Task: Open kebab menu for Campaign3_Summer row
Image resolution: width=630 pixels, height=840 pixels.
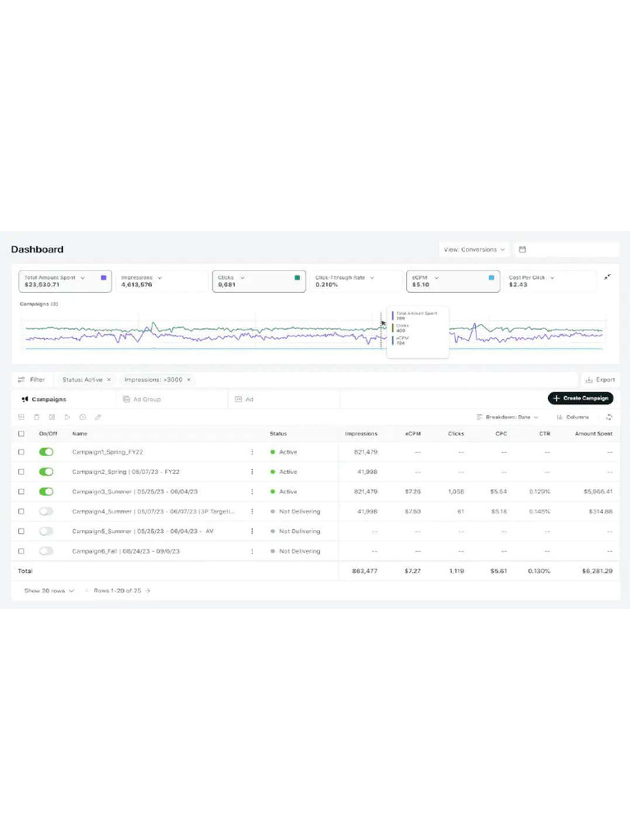Action: click(252, 491)
